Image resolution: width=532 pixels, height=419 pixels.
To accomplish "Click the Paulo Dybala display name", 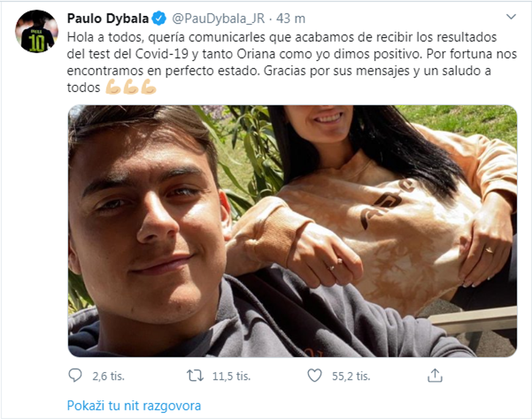I will (x=108, y=18).
